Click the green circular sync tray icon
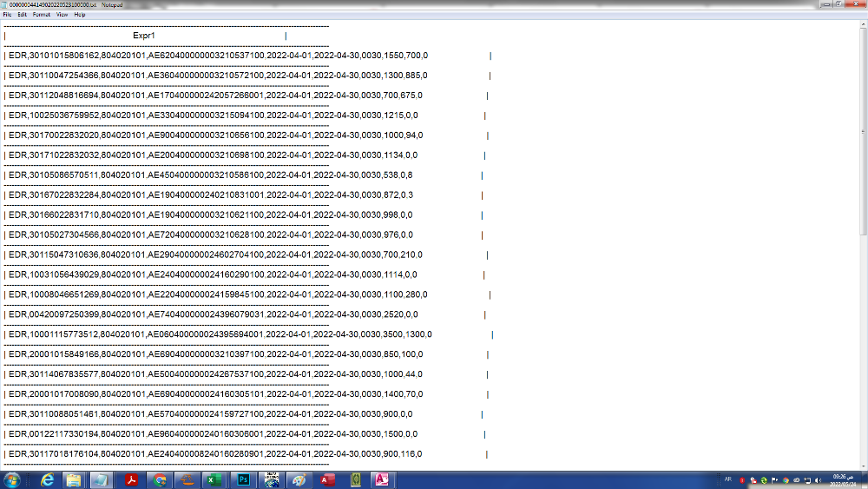Viewport: 868px width, 489px height. [764, 480]
